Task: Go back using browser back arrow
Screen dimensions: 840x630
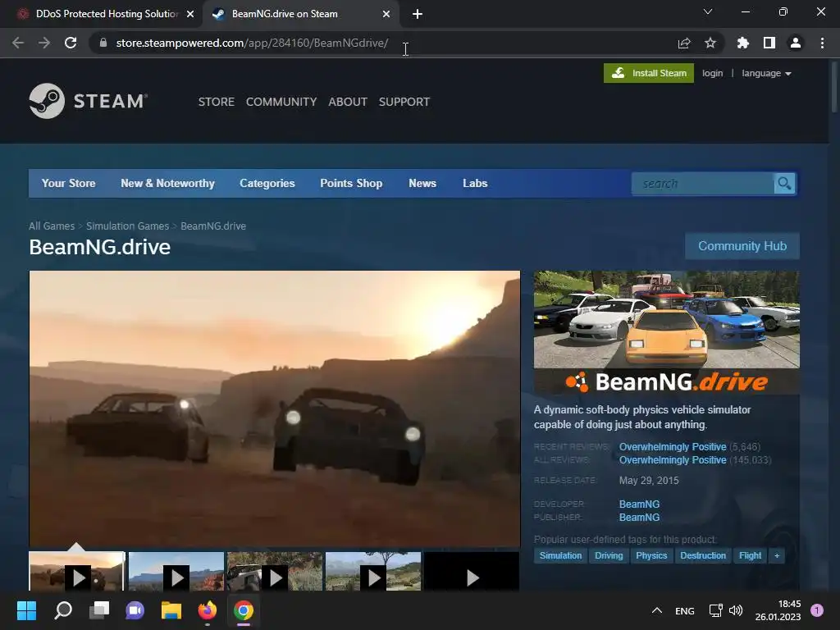Action: (18, 43)
